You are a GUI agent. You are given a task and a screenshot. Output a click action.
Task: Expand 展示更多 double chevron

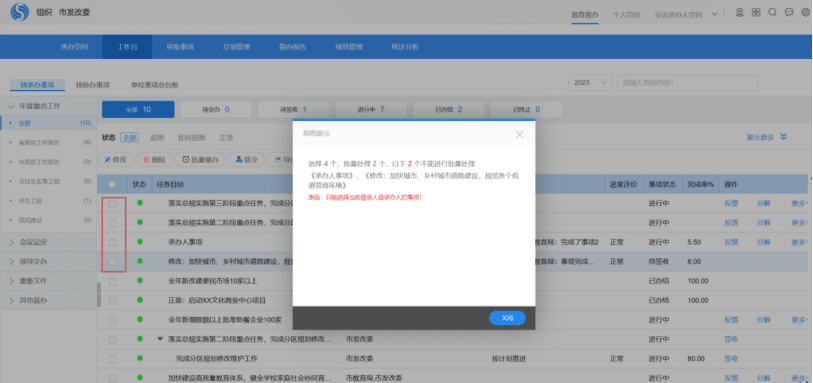[x=766, y=137]
